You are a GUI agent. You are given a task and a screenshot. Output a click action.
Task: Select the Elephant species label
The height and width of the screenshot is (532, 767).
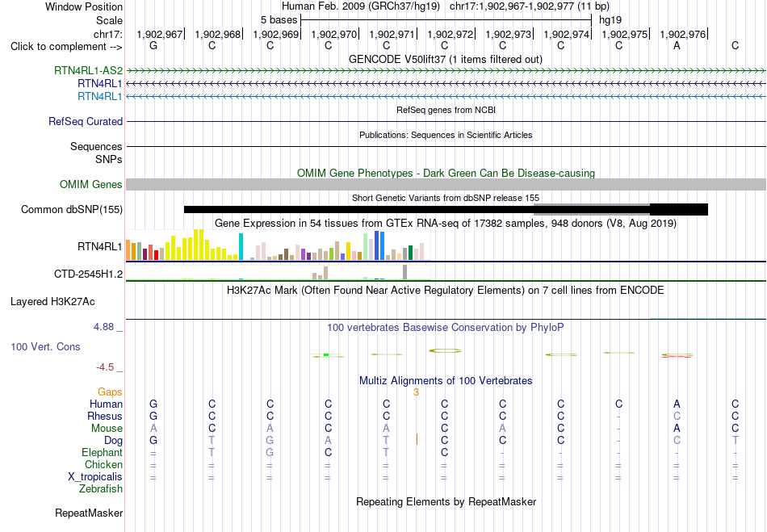[x=103, y=452]
